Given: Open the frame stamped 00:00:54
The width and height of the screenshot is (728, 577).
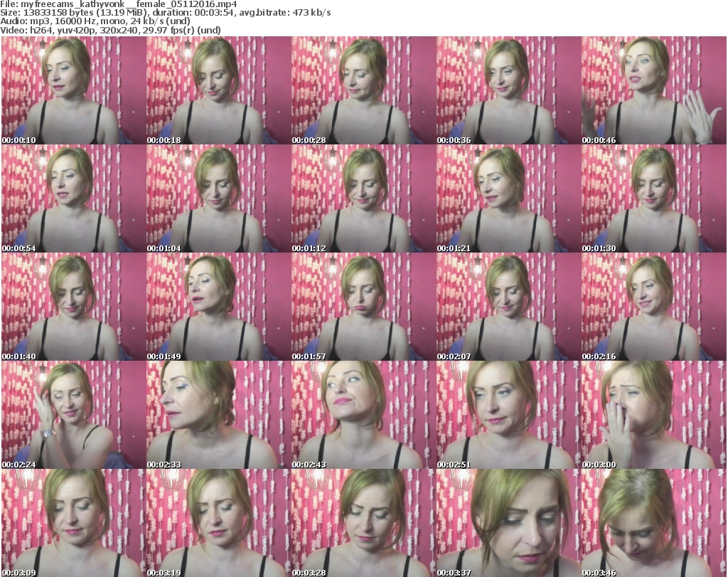Looking at the screenshot, I should click(x=74, y=198).
